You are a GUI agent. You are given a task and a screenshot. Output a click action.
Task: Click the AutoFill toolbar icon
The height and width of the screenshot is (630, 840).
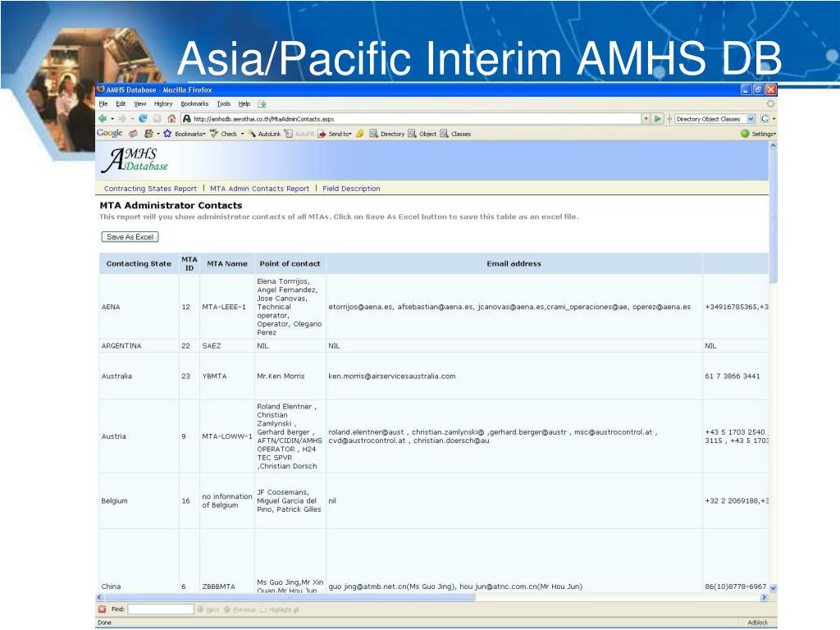click(288, 134)
